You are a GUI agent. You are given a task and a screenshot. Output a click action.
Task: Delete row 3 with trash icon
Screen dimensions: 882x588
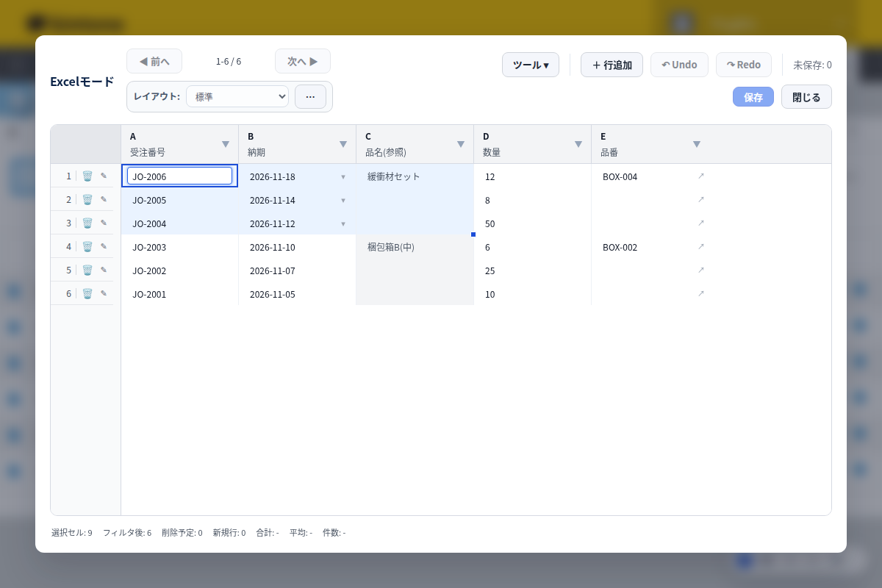[x=87, y=223]
